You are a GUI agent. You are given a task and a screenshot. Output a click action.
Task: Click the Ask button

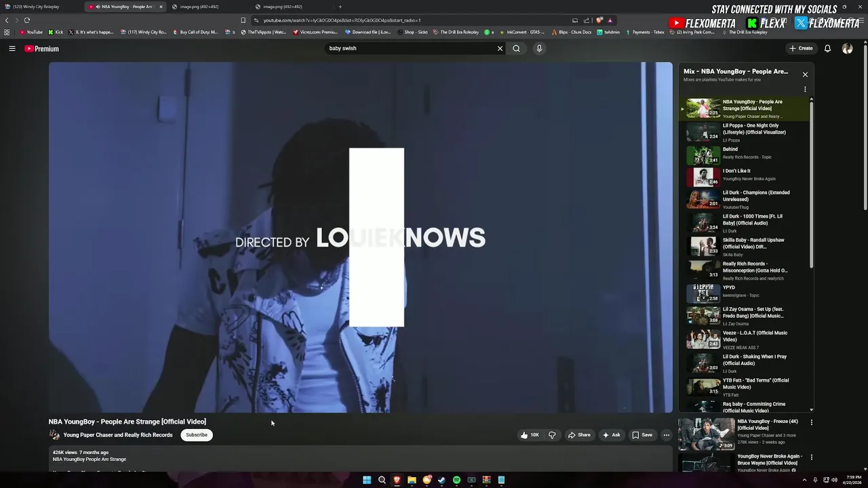coord(611,435)
